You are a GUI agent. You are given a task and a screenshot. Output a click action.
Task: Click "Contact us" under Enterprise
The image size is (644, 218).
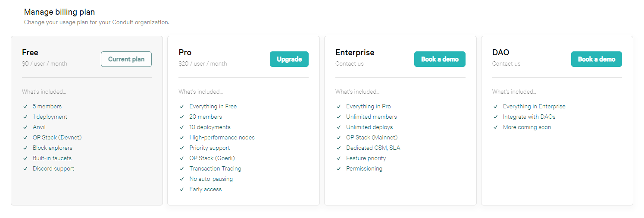(349, 64)
